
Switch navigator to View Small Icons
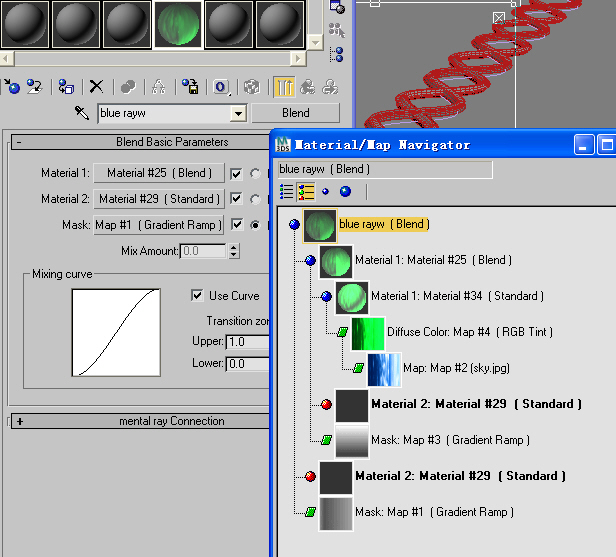pyautogui.click(x=325, y=192)
